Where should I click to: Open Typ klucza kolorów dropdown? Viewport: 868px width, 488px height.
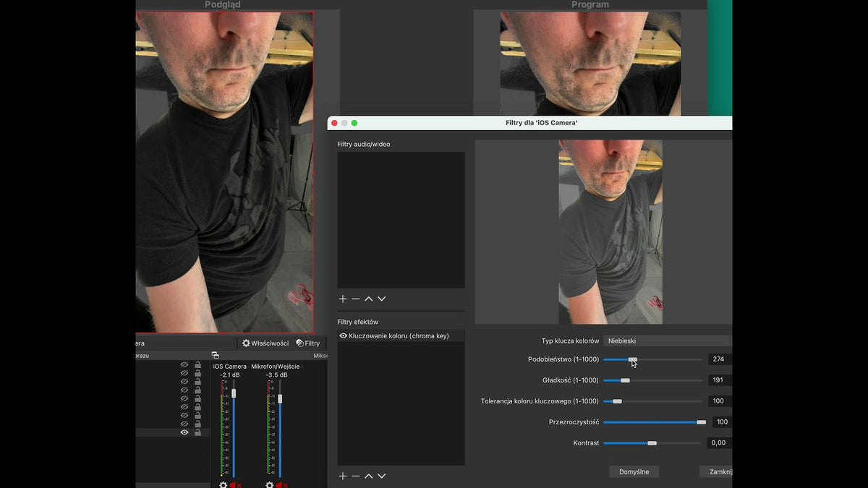pos(667,341)
